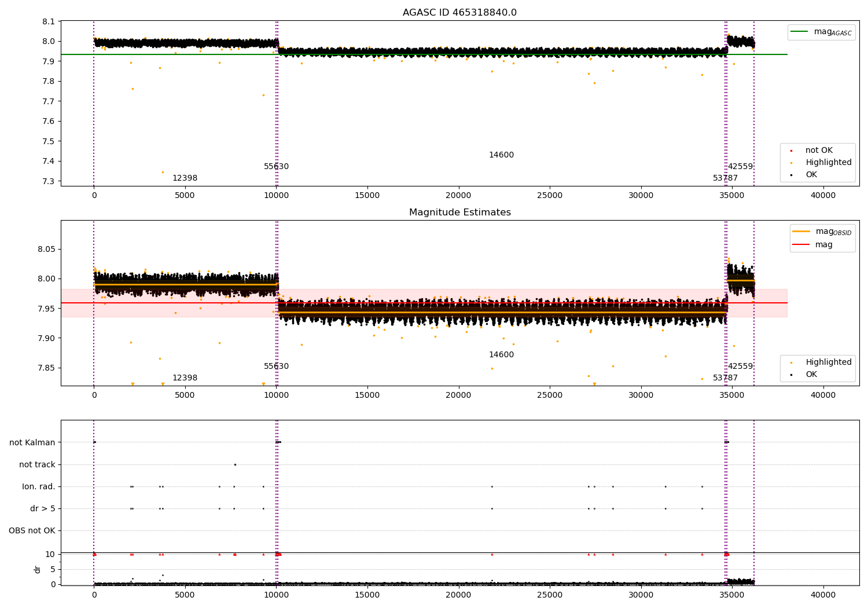This screenshot has height=608, width=868.
Task: Click obsid label 14600 in the top plot
Action: point(501,155)
